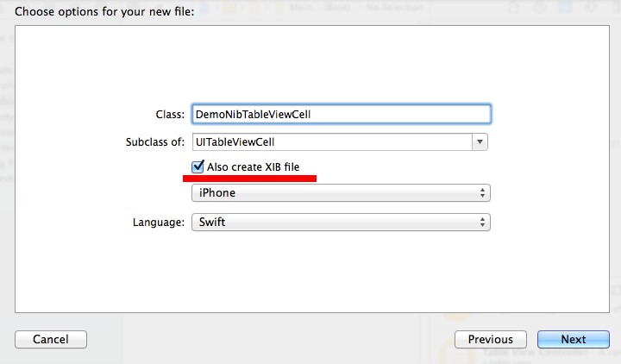621x364 pixels.
Task: Click the 'Language:' field label
Action: pos(159,223)
